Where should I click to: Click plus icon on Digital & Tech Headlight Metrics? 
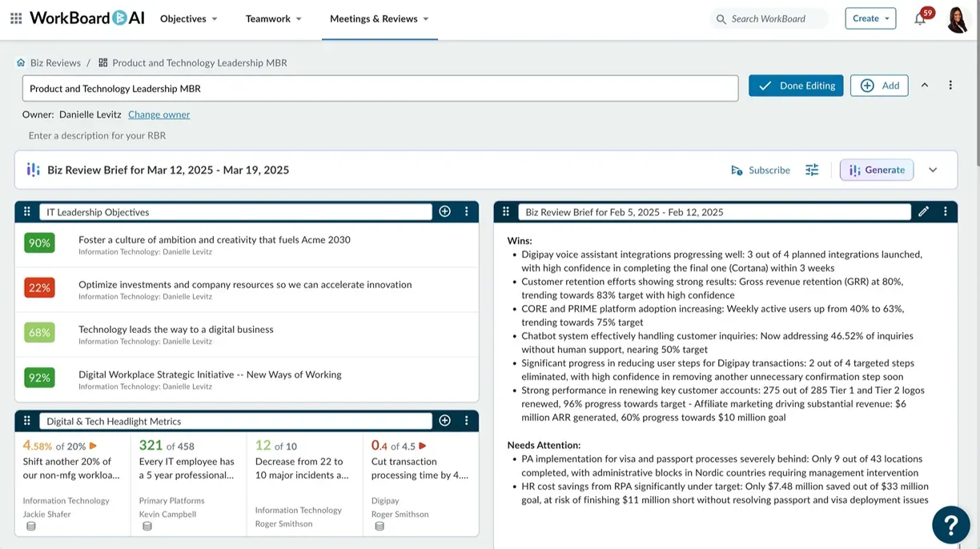point(445,421)
